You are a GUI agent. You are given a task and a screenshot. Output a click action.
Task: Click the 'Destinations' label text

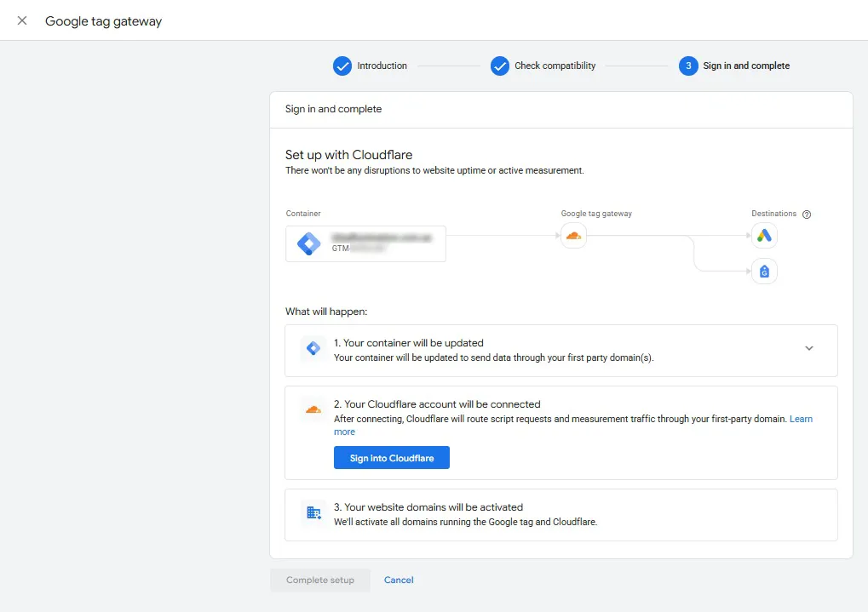(774, 214)
